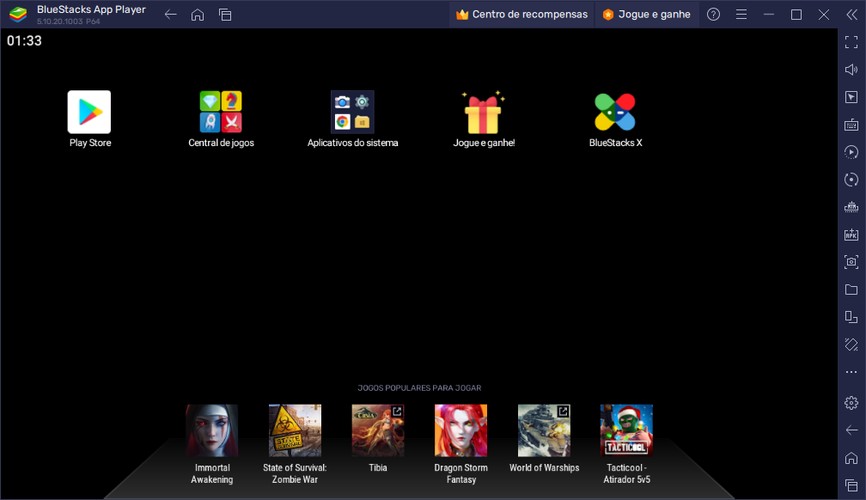Open keyboard game controls

coord(851,125)
